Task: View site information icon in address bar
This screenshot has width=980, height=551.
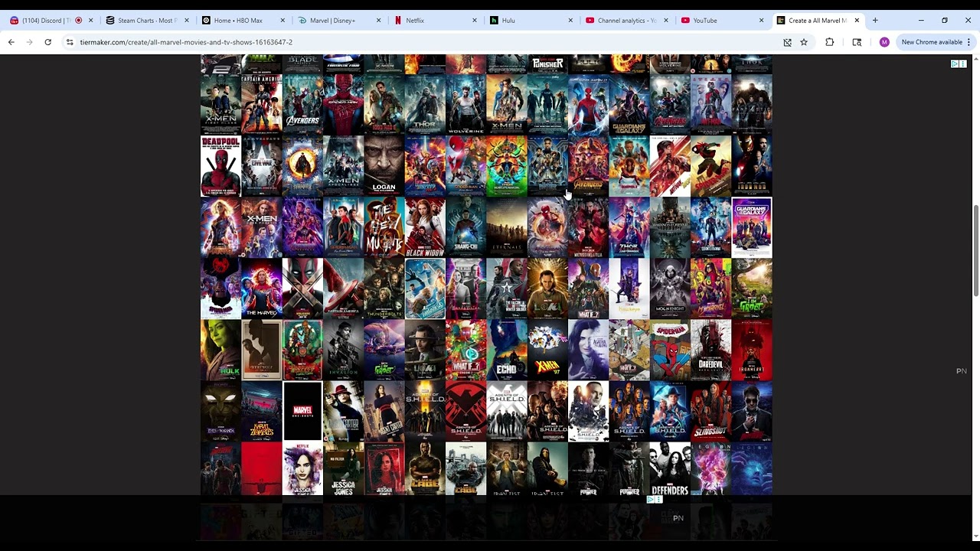Action: (70, 42)
